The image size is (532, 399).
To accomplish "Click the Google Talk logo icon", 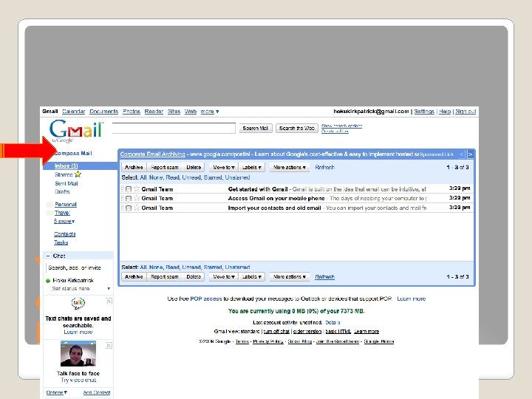I will [x=78, y=304].
